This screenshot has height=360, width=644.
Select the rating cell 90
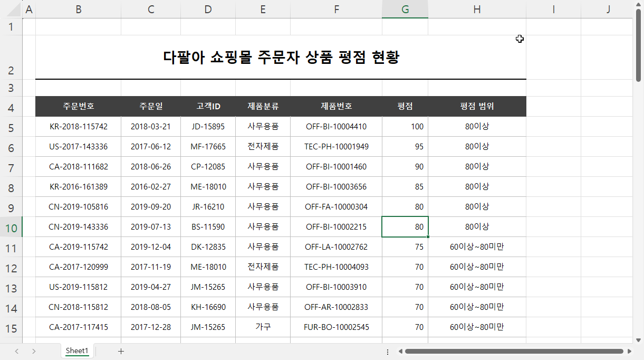click(405, 167)
